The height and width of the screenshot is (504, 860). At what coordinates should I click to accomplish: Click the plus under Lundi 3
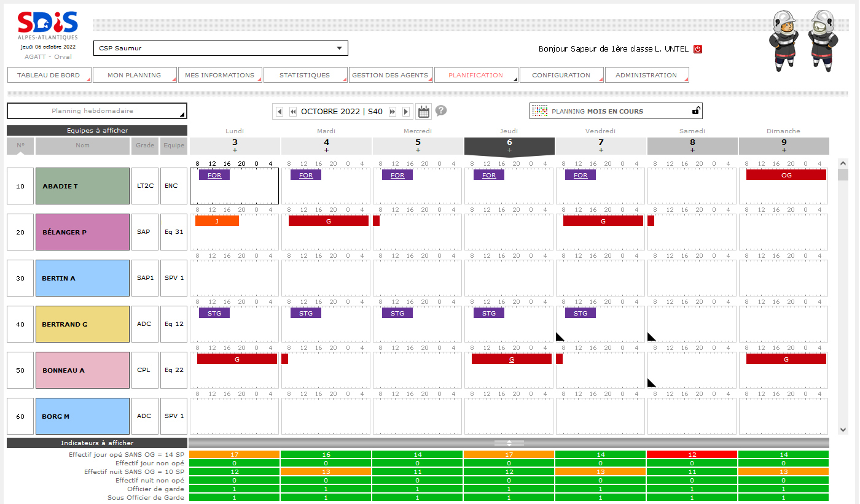tap(235, 150)
